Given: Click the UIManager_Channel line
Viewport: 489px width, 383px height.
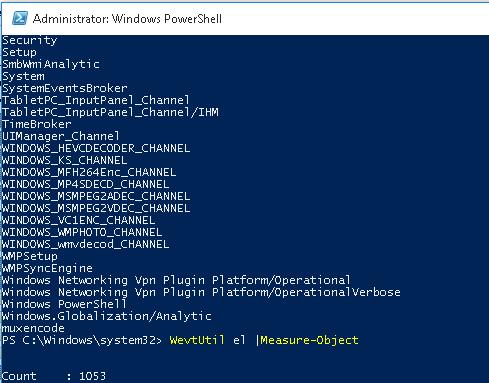Looking at the screenshot, I should pos(61,136).
